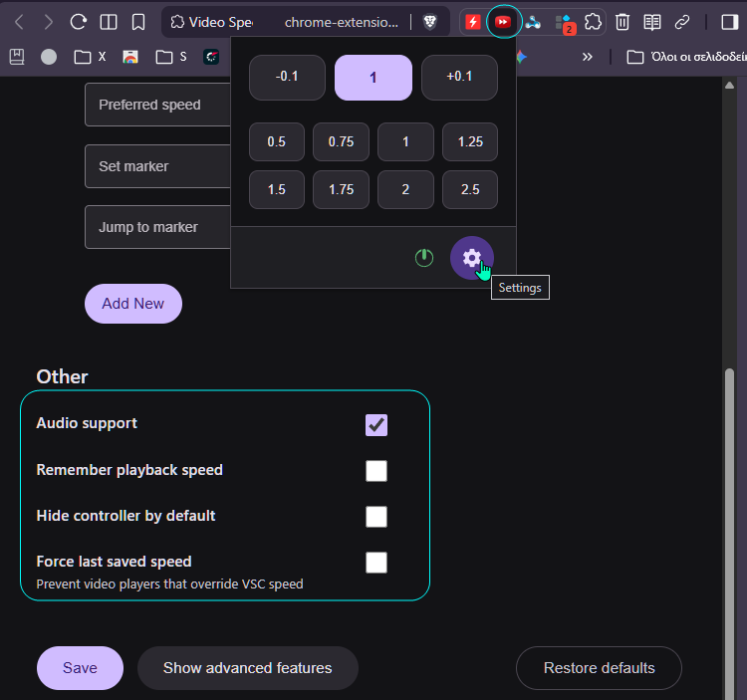This screenshot has width=747, height=700.
Task: Enable Force last saved speed checkbox
Action: coord(376,563)
